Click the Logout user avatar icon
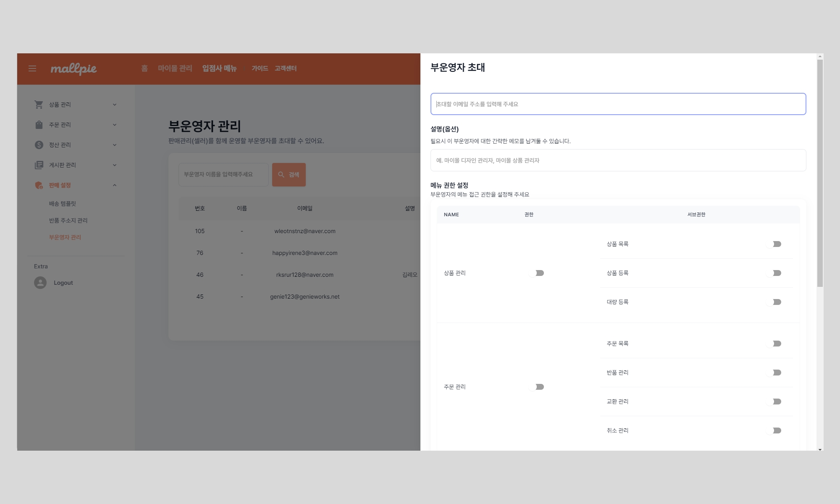The height and width of the screenshot is (504, 840). [x=40, y=283]
